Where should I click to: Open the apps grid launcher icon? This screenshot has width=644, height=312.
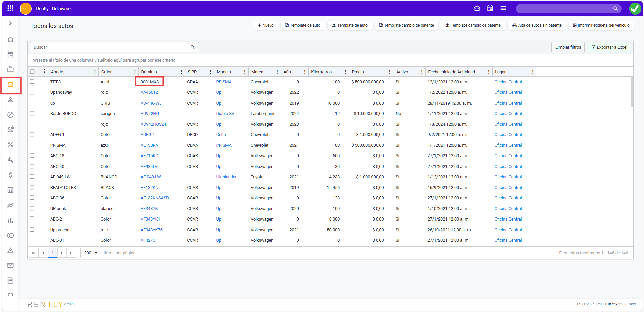click(x=10, y=8)
